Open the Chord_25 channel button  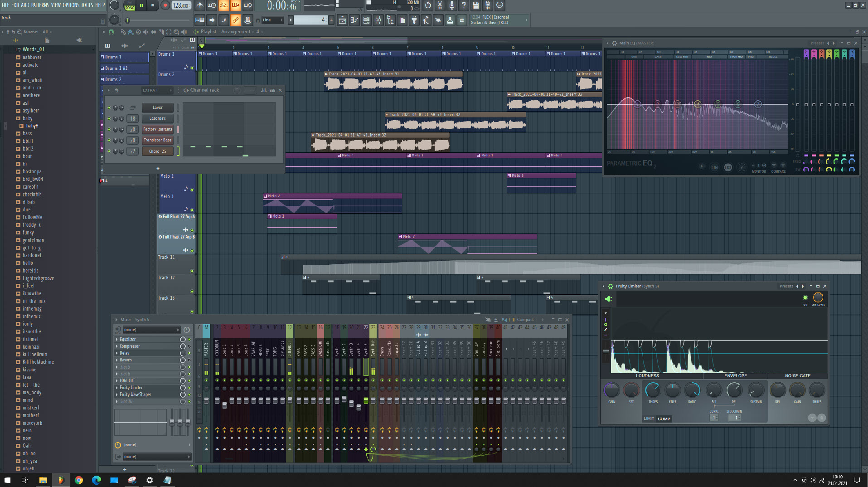[158, 151]
